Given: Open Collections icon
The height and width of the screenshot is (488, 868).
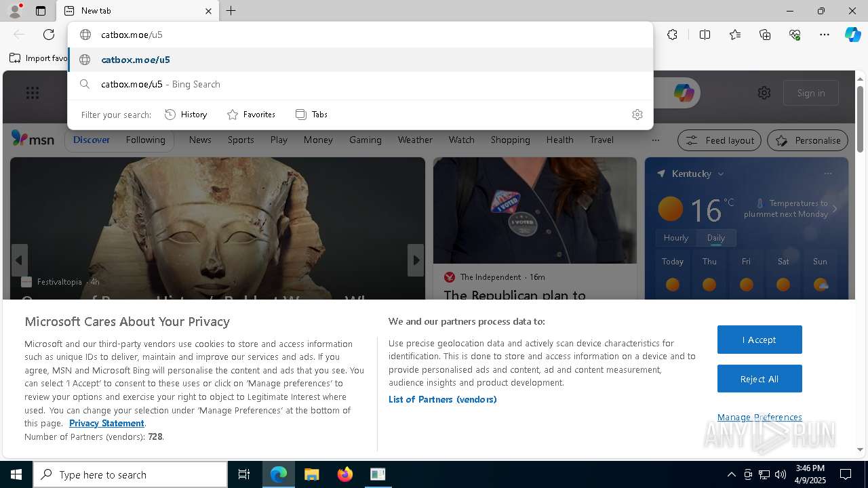Looking at the screenshot, I should (x=765, y=35).
